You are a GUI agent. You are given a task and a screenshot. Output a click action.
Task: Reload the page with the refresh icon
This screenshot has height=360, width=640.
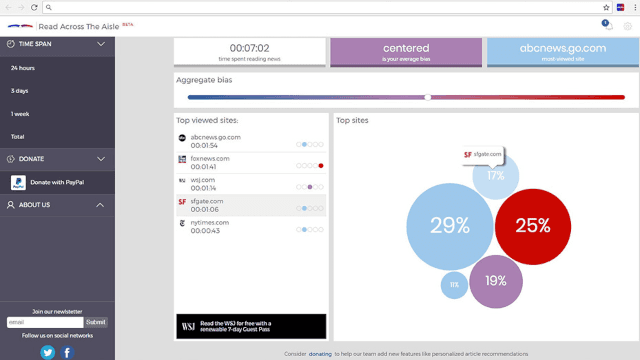[34, 7]
